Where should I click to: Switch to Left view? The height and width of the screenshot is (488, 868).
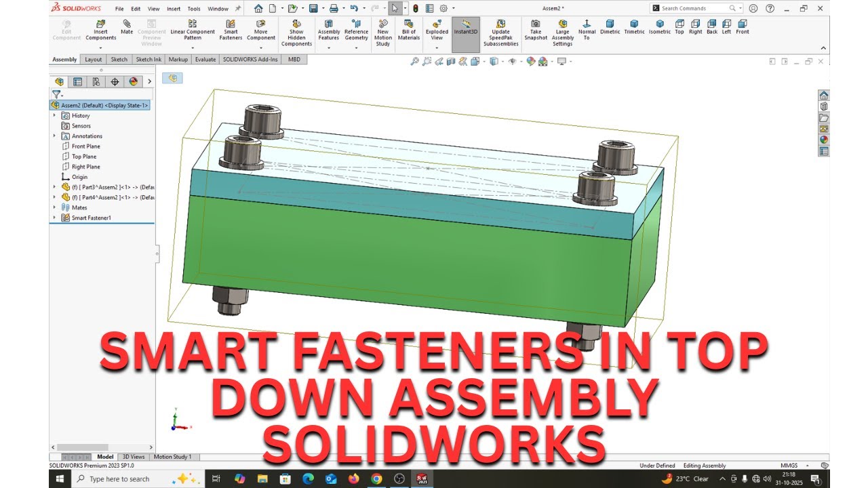coord(727,27)
